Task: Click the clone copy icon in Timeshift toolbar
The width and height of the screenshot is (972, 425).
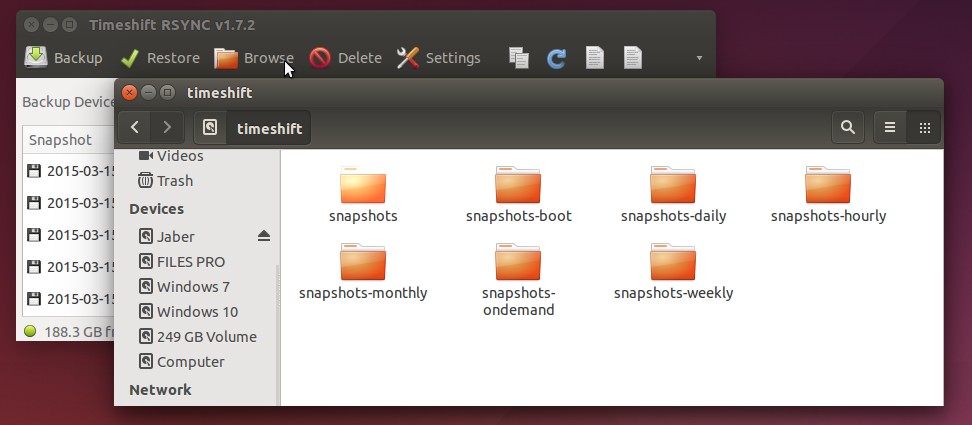Action: click(x=519, y=58)
